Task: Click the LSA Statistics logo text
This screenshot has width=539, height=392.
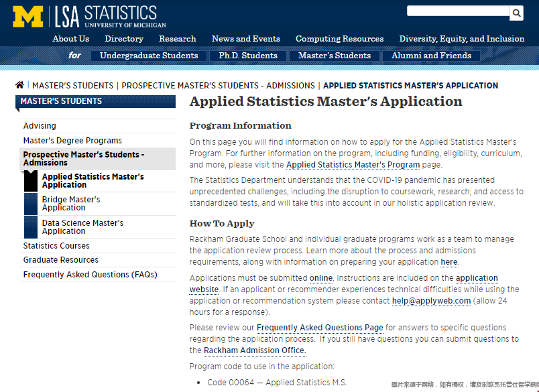Action: [111, 16]
